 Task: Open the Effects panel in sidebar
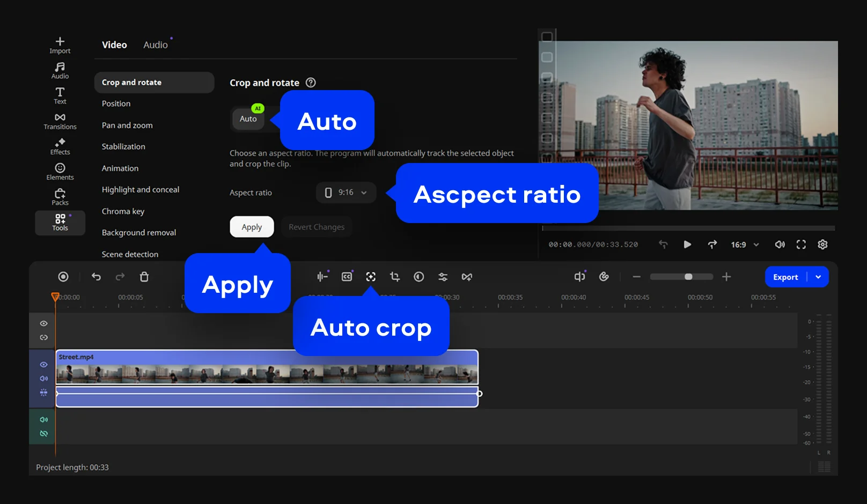point(60,146)
